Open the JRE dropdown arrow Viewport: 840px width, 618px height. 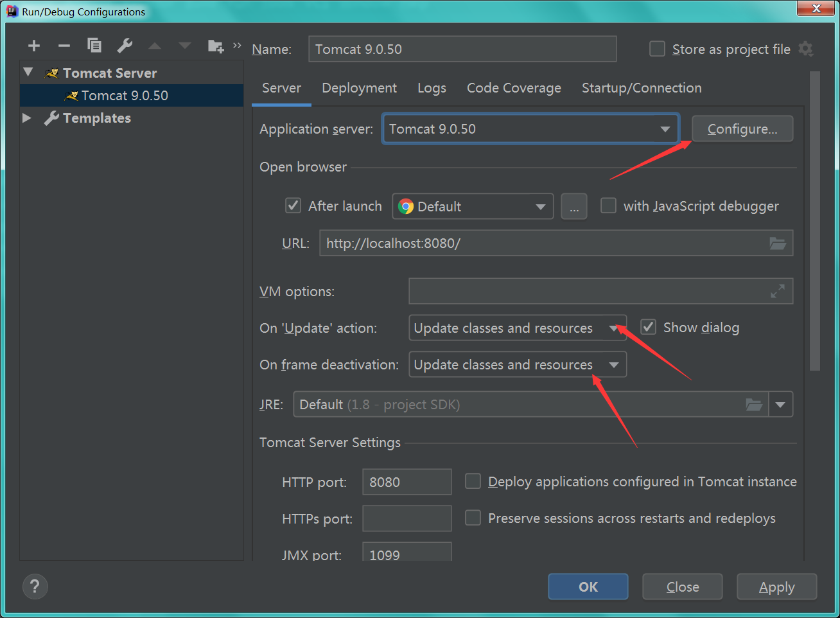click(780, 405)
